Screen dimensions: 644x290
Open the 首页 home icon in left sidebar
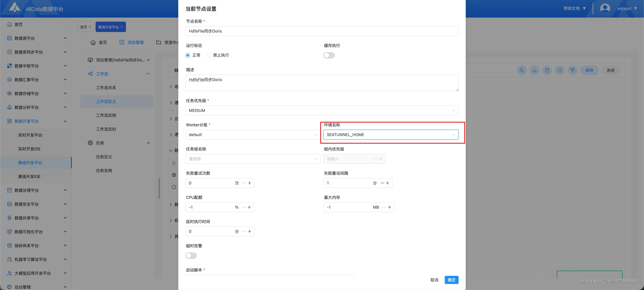click(9, 24)
